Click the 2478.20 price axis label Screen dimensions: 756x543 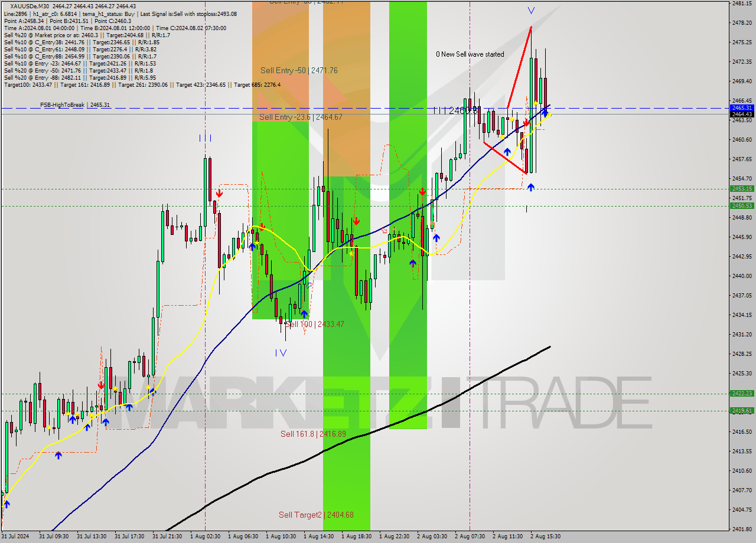tap(742, 22)
